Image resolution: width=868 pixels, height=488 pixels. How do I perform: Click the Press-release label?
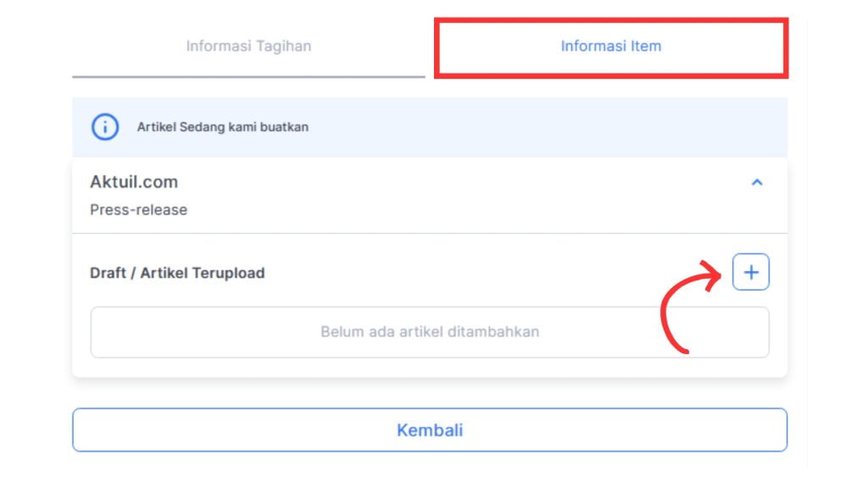pyautogui.click(x=138, y=210)
